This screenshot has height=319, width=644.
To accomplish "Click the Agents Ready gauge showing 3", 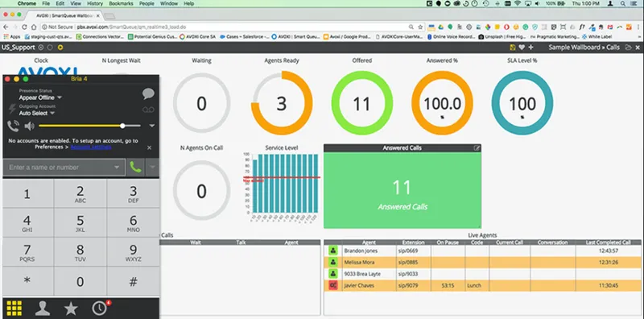I will [281, 103].
